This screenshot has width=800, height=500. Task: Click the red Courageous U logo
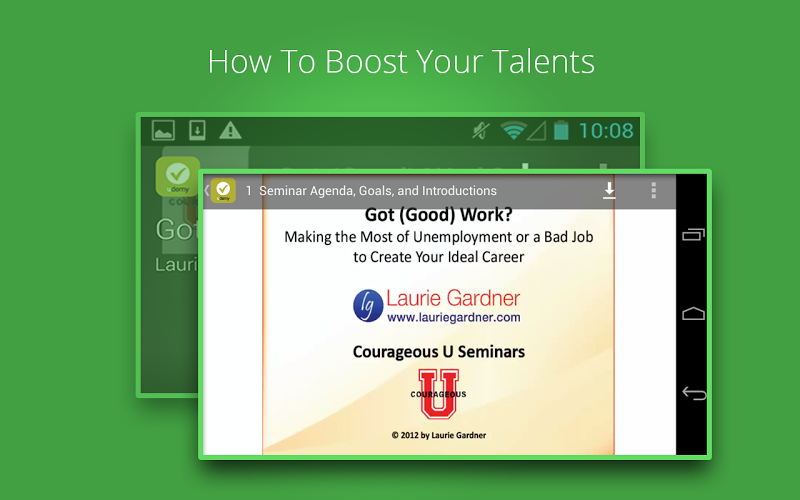coord(438,394)
